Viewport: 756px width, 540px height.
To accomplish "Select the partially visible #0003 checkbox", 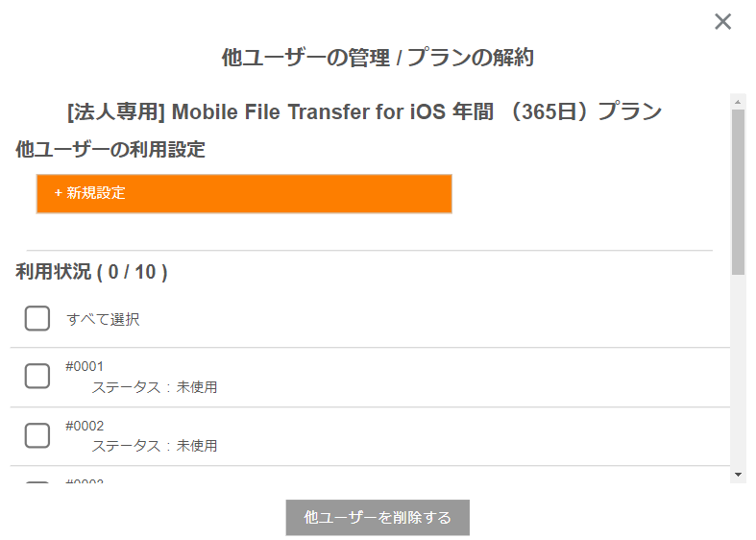I will coord(37,481).
